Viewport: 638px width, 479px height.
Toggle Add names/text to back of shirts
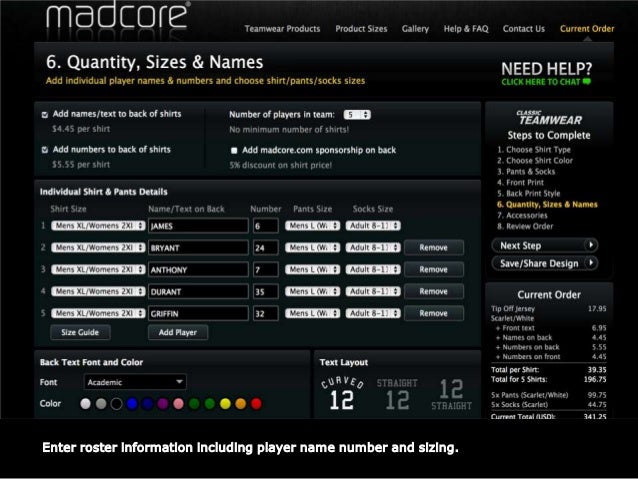click(x=45, y=115)
